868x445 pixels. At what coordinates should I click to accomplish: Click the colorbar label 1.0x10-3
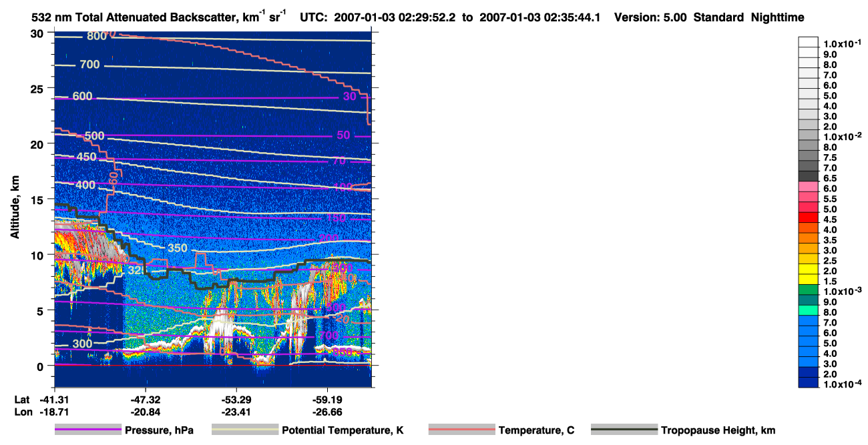pyautogui.click(x=843, y=292)
